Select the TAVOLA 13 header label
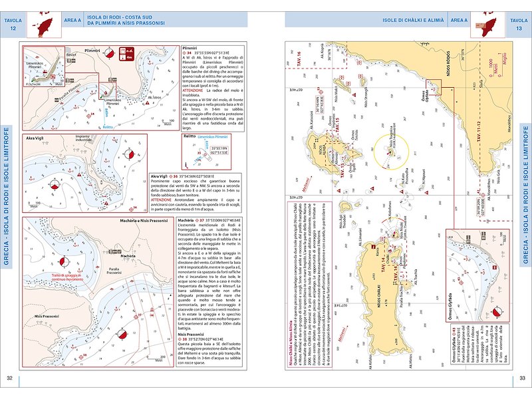This screenshot has height=399, width=532. click(519, 25)
